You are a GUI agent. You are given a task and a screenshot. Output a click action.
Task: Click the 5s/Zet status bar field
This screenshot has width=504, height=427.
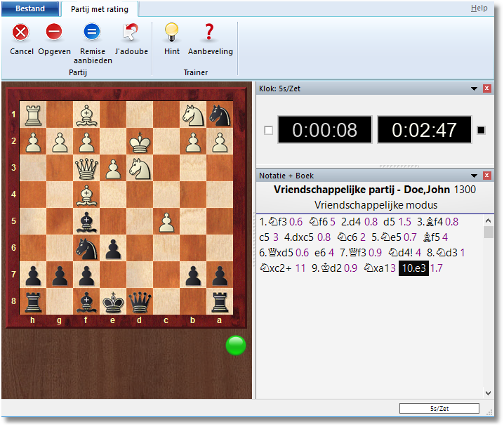[x=439, y=408]
